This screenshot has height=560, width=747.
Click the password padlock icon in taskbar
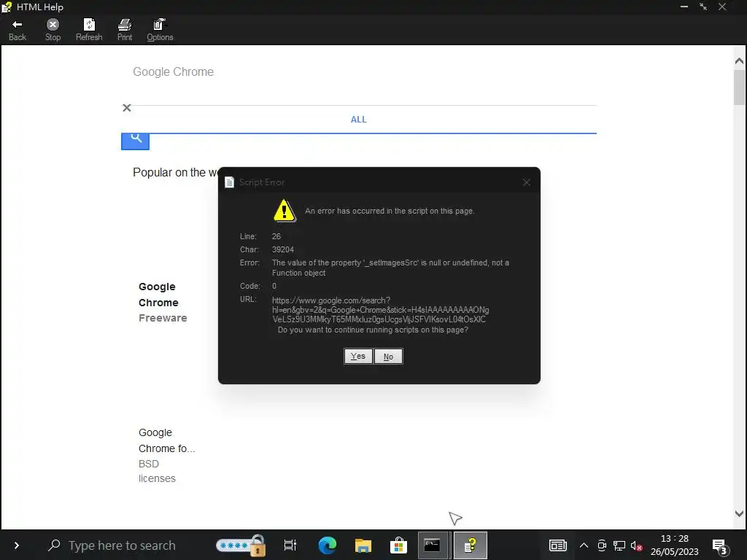point(241,545)
